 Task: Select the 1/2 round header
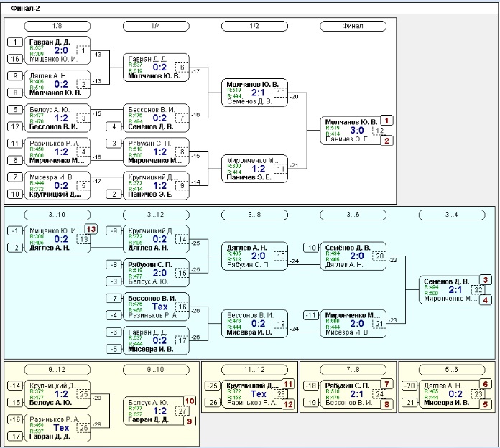point(254,26)
